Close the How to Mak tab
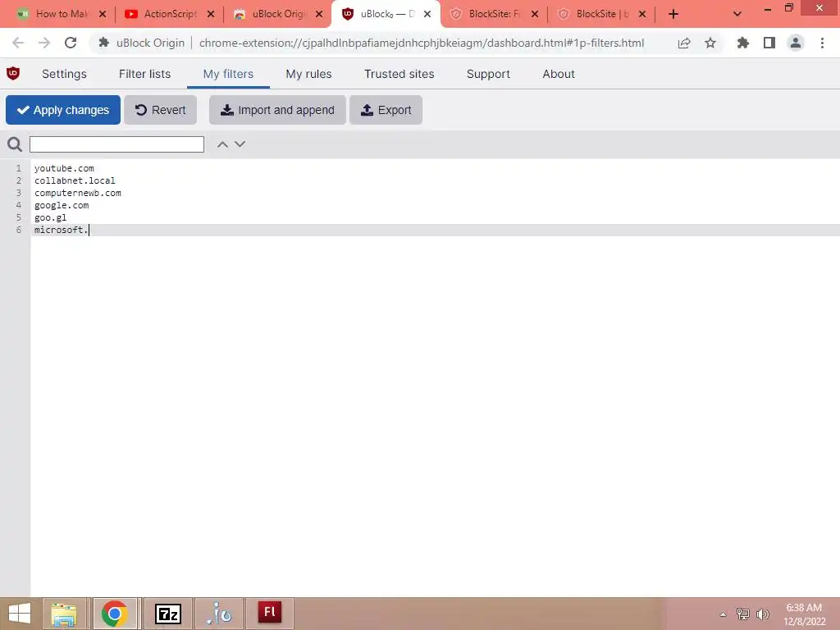 coord(103,15)
